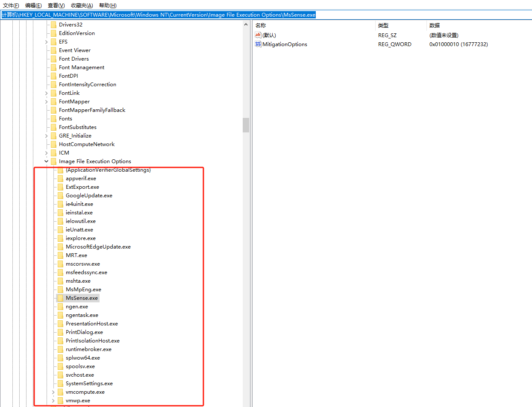Select the mshta.exe key

tap(78, 281)
